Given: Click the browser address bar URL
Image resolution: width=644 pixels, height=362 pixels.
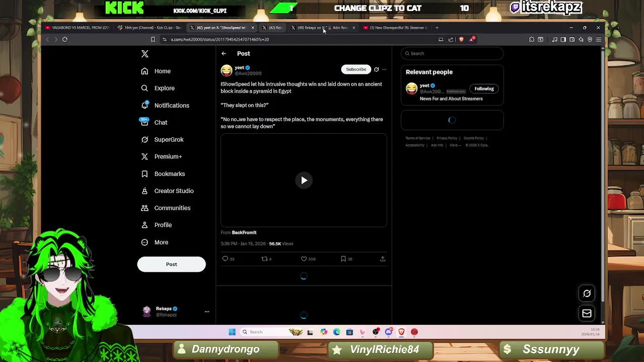Looking at the screenshot, I should [x=220, y=39].
